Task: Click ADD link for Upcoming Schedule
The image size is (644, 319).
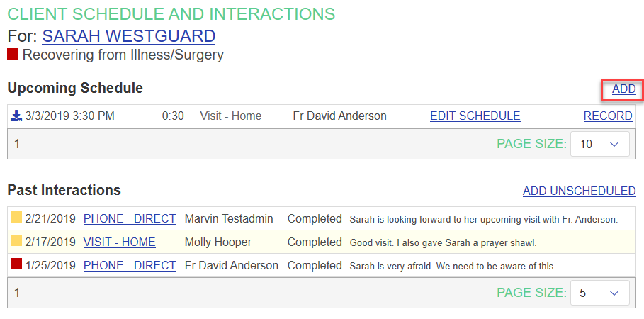Action: click(623, 89)
